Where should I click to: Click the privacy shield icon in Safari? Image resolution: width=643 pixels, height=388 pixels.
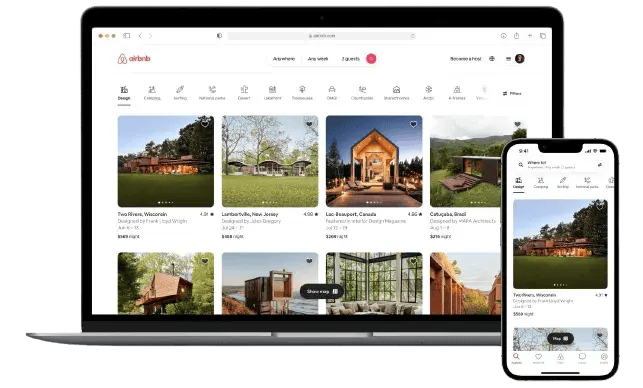click(x=219, y=36)
